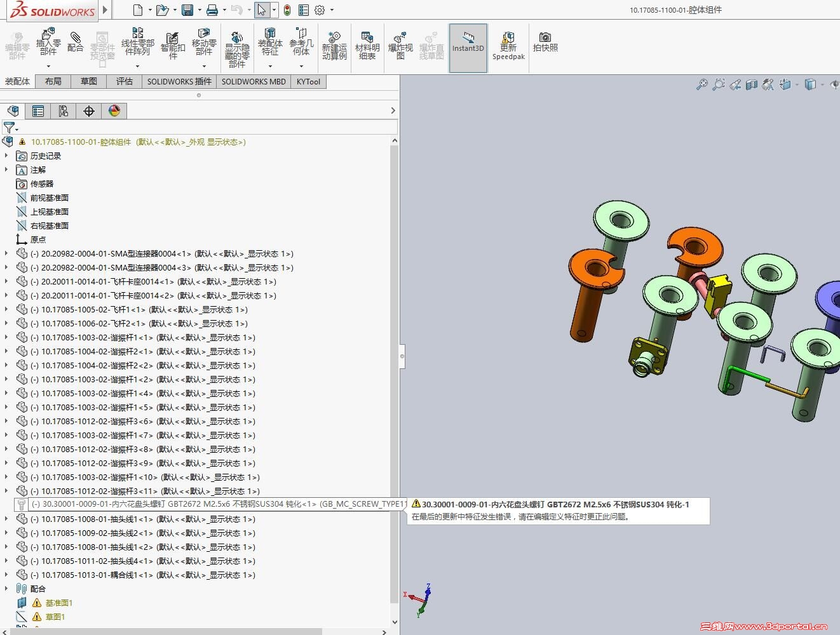840x635 pixels.
Task: Click the filter icon above the feature tree
Action: [9, 127]
